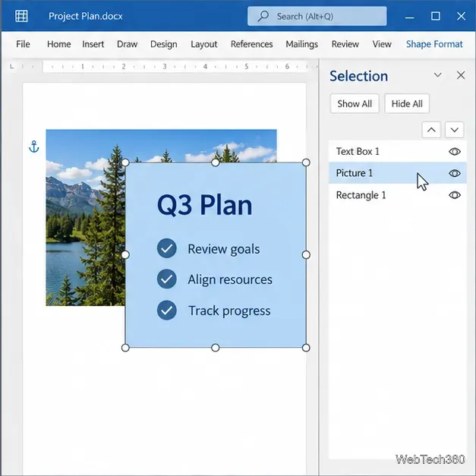Click the ruler tab selector icon
The height and width of the screenshot is (476, 476).
point(12,66)
